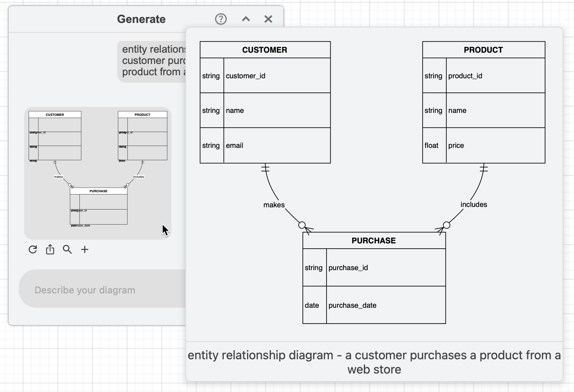Magnify the preview with the zoom icon
This screenshot has width=574, height=392.
click(67, 249)
